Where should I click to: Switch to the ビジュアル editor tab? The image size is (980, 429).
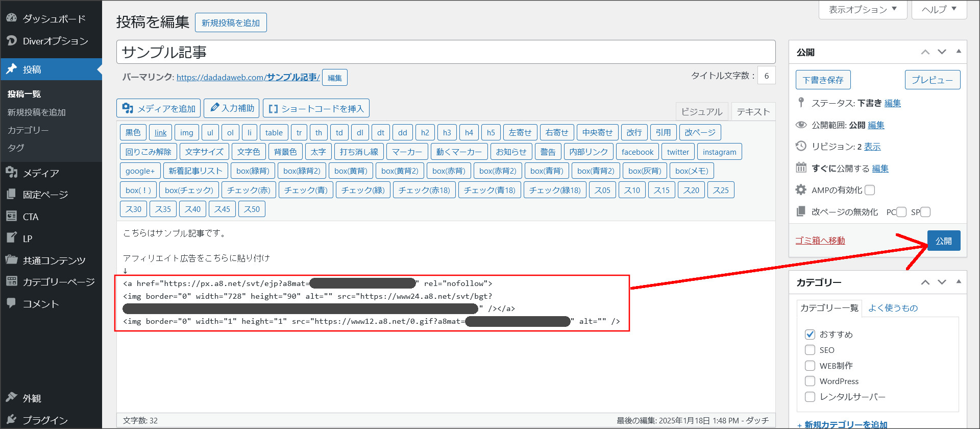pos(702,111)
